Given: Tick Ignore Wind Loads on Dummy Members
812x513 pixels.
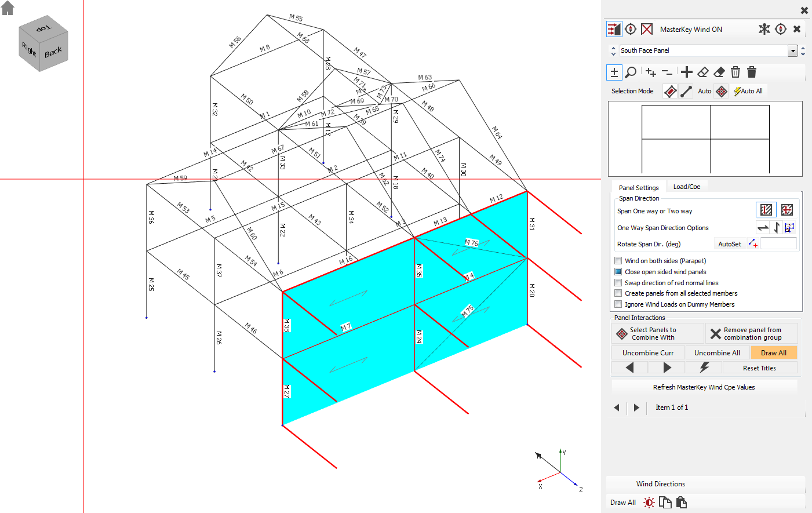Looking at the screenshot, I should pyautogui.click(x=618, y=304).
